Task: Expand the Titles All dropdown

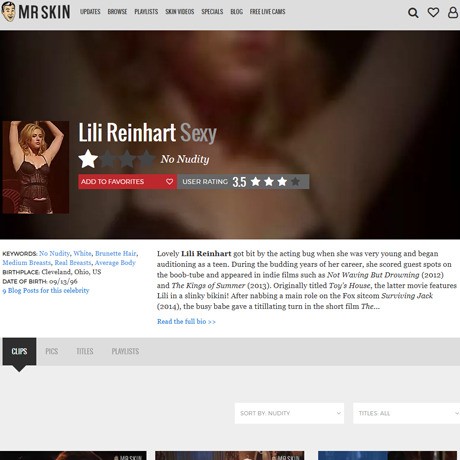Action: tap(407, 413)
